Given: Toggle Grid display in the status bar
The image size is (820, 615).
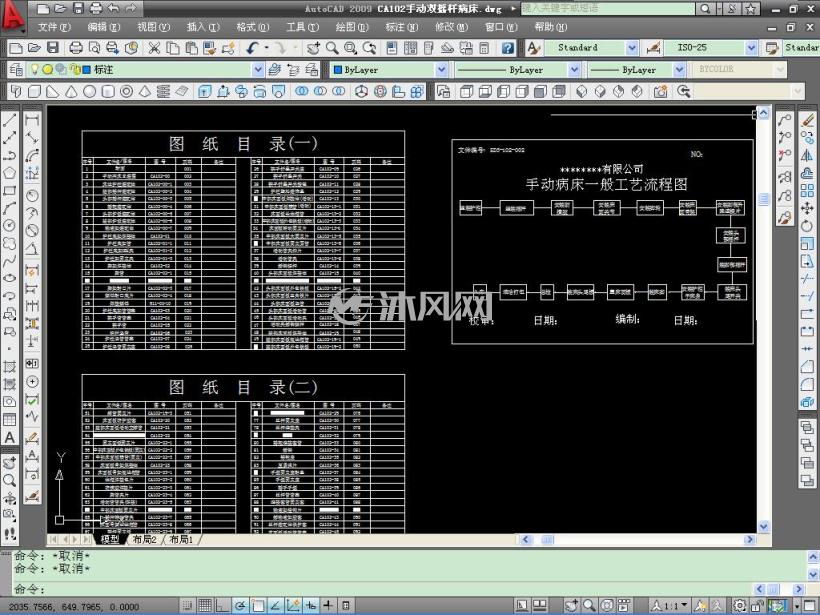Looking at the screenshot, I should pyautogui.click(x=204, y=606).
